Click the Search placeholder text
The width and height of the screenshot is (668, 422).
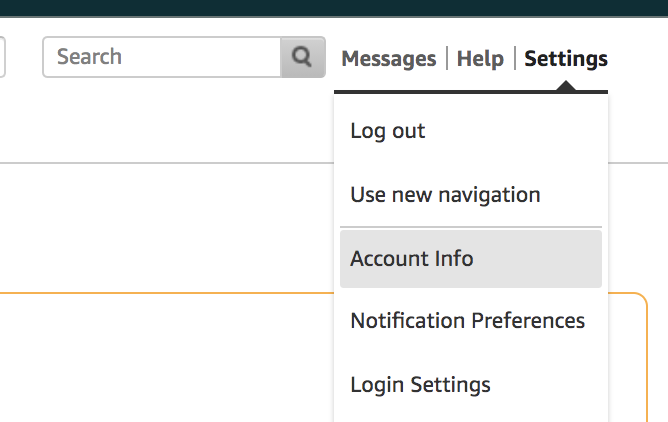tap(89, 57)
